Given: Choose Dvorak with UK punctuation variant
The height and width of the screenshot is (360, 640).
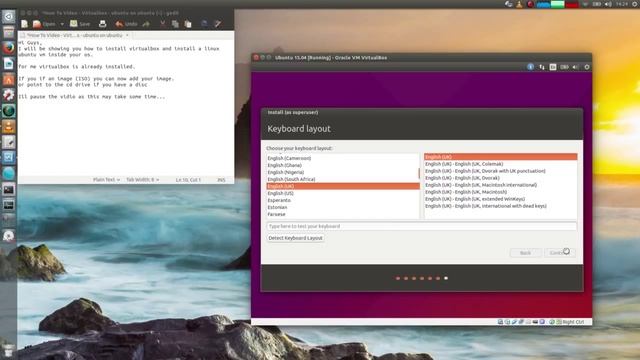Looking at the screenshot, I should coord(500,171).
